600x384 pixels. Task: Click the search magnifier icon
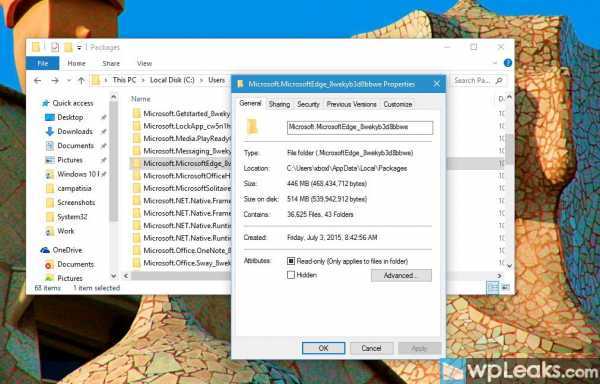point(499,80)
